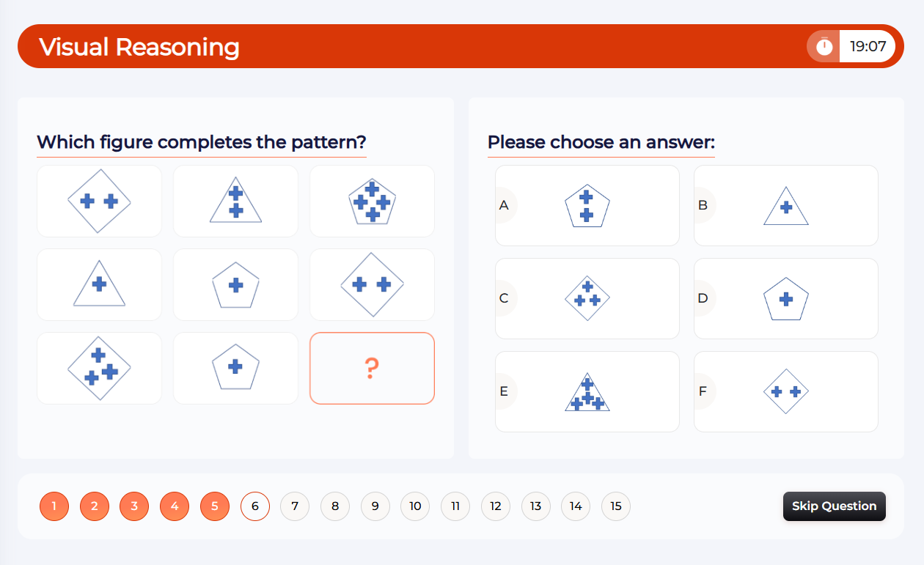The height and width of the screenshot is (565, 924).
Task: Navigate to question 7
Action: pos(295,506)
